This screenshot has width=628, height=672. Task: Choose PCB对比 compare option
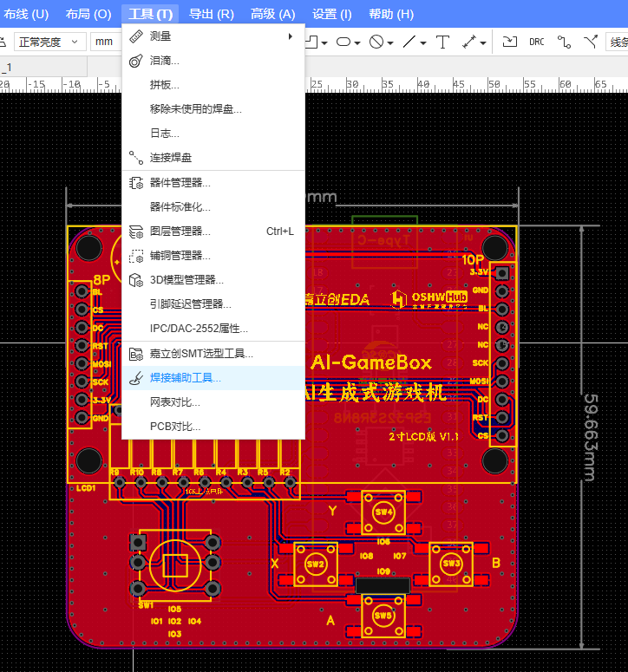[x=213, y=427]
